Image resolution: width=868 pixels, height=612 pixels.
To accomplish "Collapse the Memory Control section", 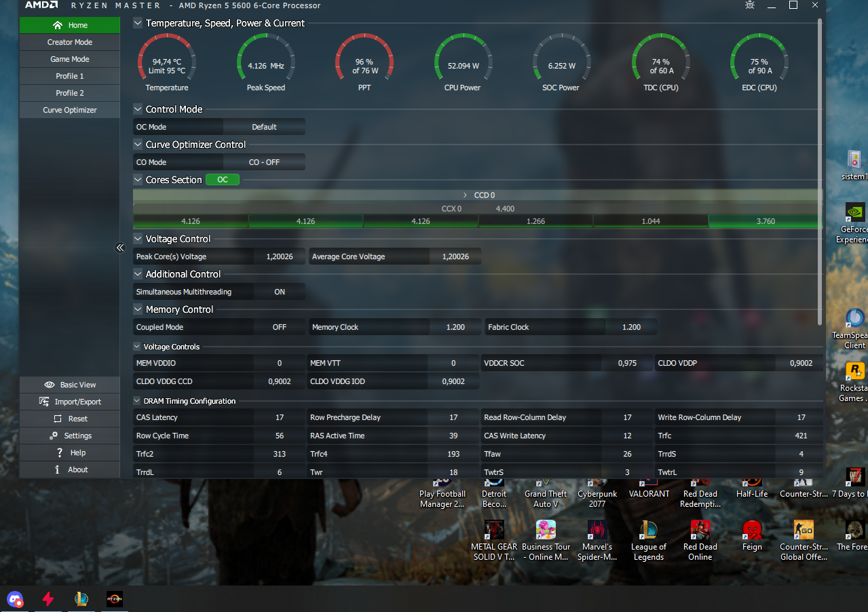I will tap(138, 309).
